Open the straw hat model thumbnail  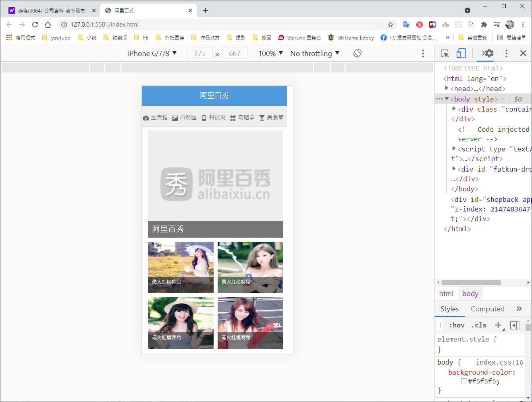coord(181,323)
